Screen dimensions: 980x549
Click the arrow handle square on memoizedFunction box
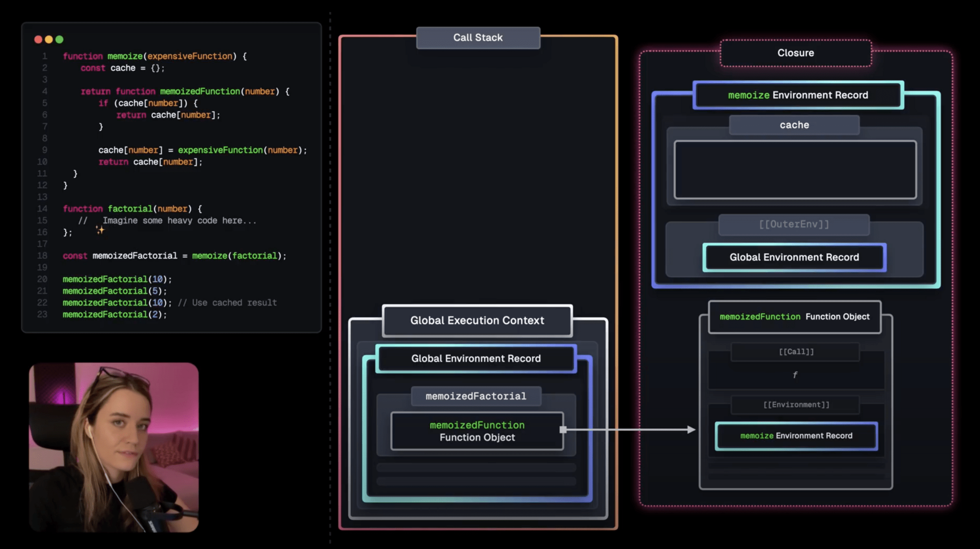(x=563, y=429)
